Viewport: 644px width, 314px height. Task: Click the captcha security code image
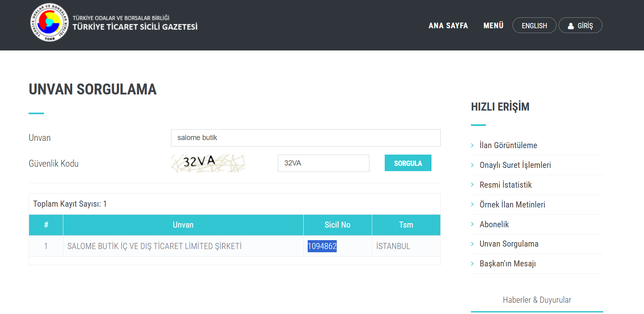pyautogui.click(x=208, y=163)
